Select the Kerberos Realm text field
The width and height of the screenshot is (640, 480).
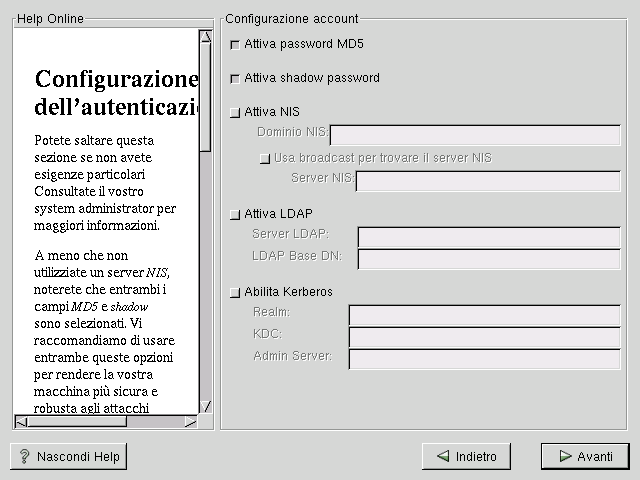[484, 315]
